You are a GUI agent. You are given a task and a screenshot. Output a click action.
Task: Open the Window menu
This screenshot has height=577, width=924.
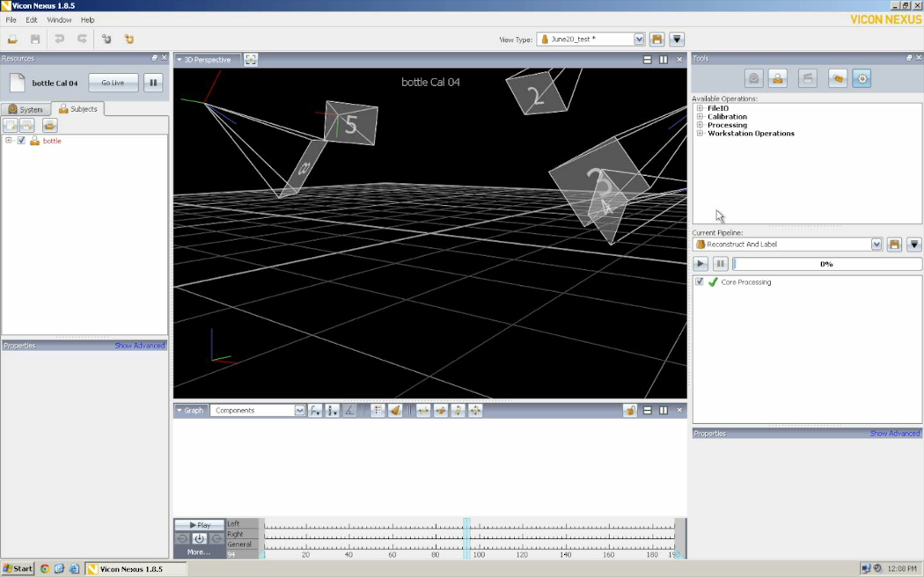point(59,20)
